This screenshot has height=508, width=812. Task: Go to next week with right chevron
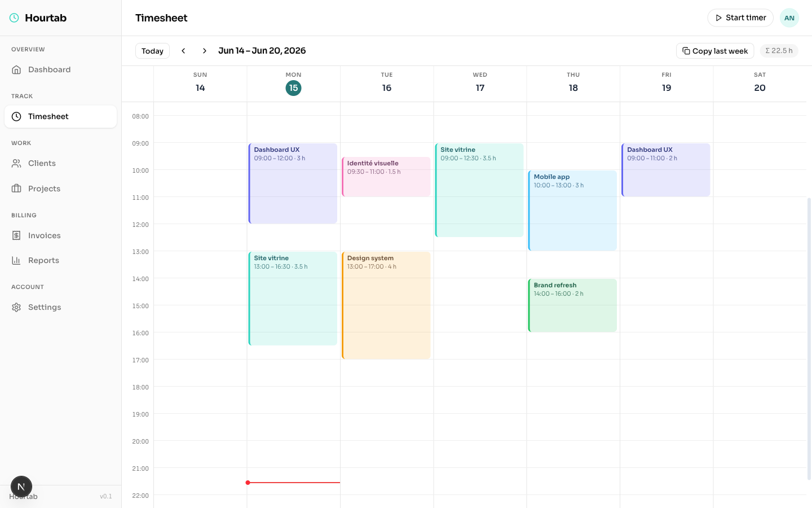[205, 51]
